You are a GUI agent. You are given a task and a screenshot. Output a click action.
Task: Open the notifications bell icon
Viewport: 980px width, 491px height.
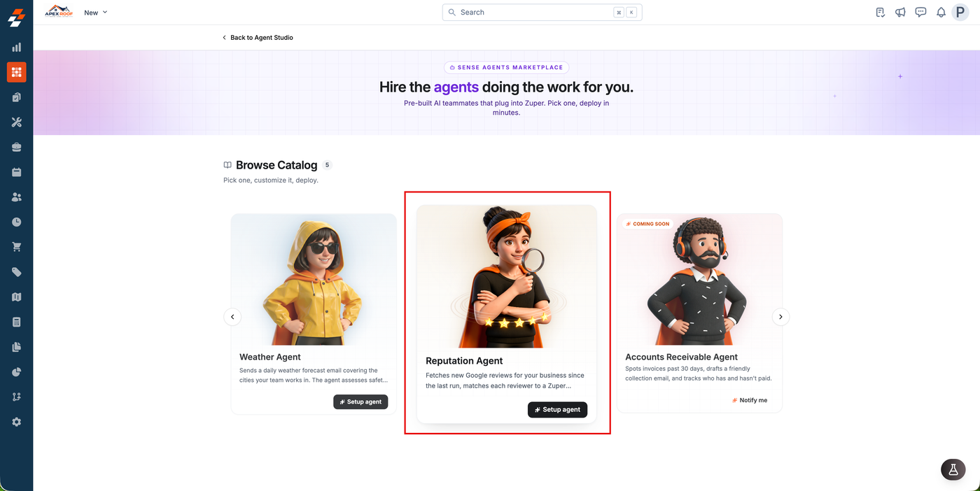click(x=941, y=13)
